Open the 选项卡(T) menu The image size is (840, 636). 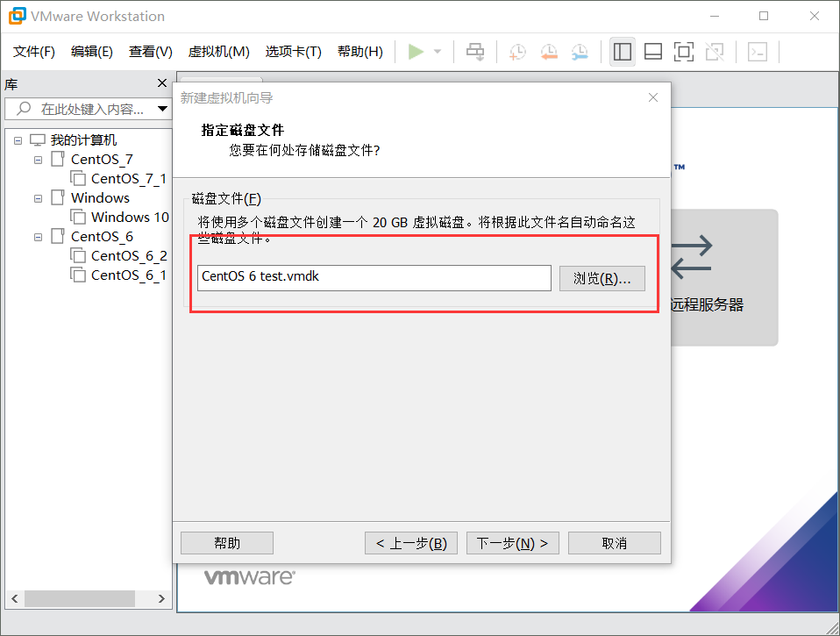[x=293, y=52]
